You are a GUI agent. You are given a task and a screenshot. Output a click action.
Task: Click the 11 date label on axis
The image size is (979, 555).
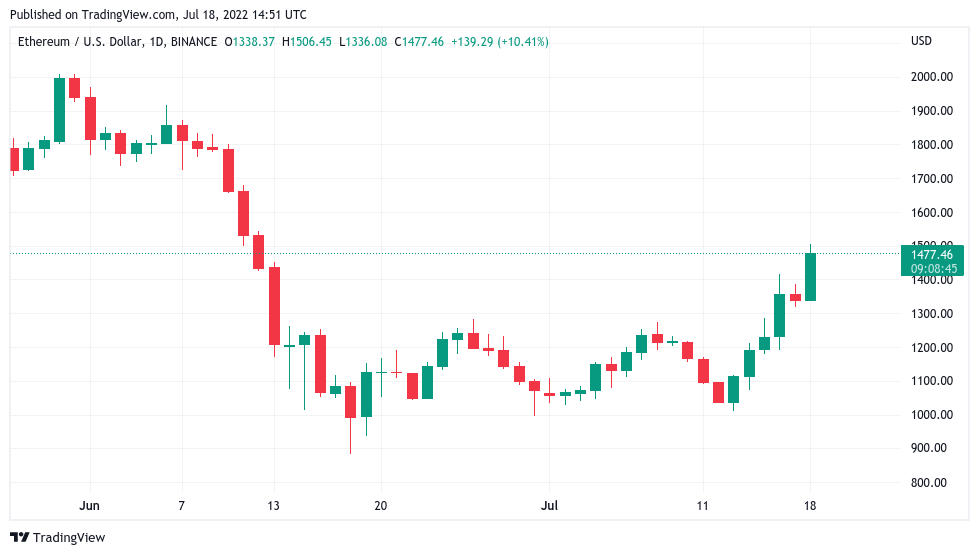[702, 506]
